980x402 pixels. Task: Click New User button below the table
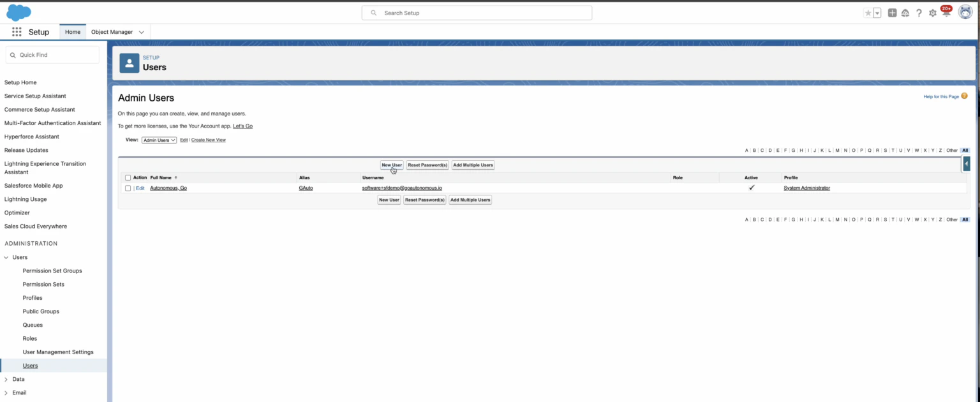pyautogui.click(x=389, y=200)
